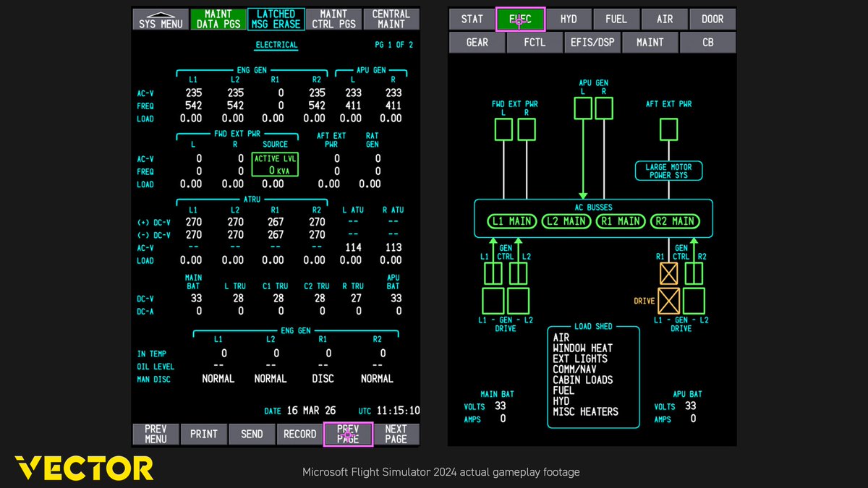
Task: Open the SYS MENU
Action: pyautogui.click(x=160, y=18)
